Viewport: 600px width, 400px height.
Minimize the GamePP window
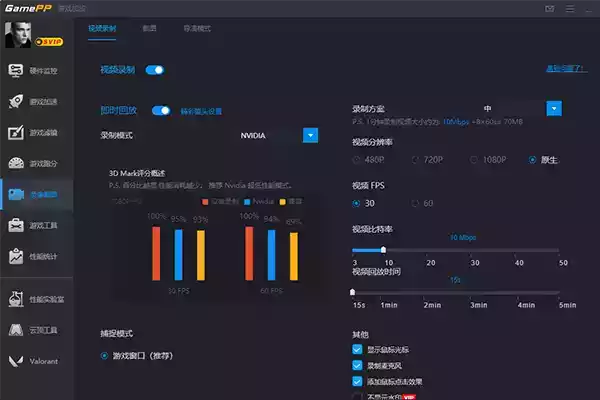point(589,9)
